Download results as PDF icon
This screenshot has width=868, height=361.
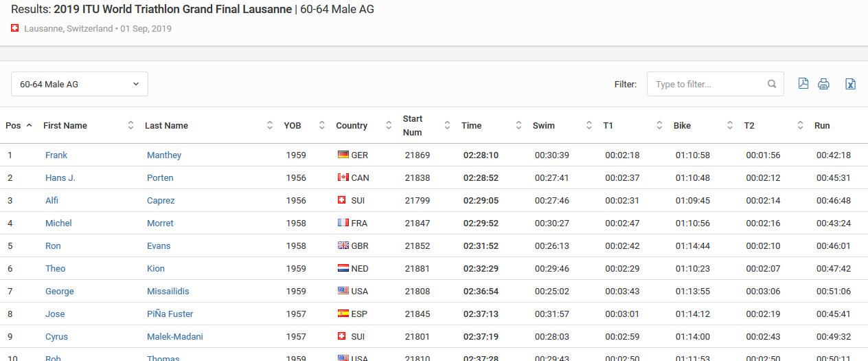[x=803, y=84]
